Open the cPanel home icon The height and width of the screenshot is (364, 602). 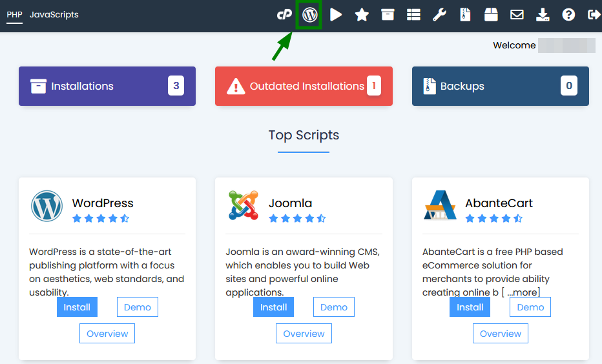coord(284,15)
